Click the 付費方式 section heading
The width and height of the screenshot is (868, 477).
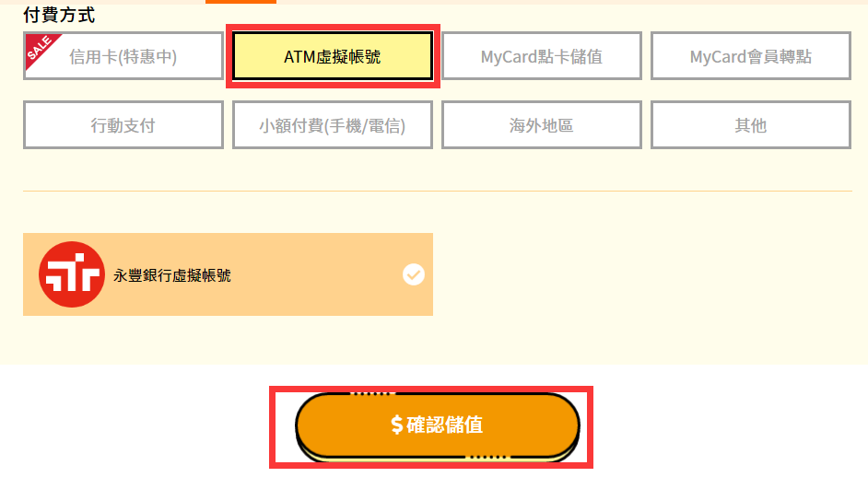pos(59,15)
